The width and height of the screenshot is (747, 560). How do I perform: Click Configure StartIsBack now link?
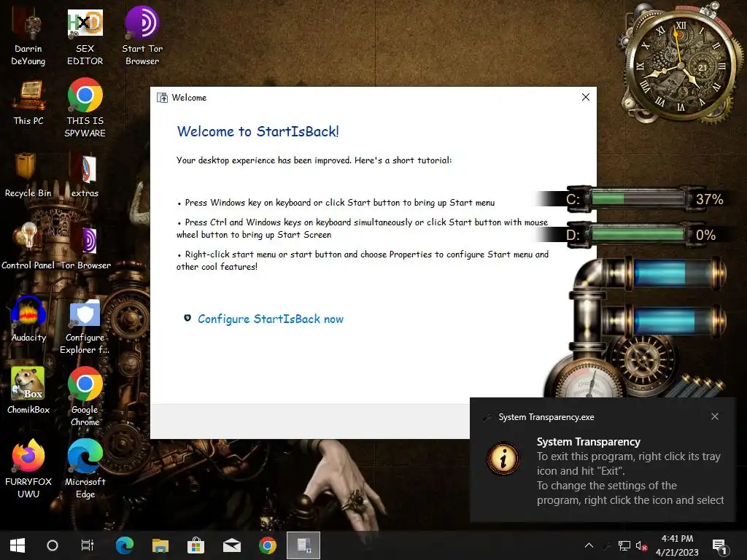[270, 319]
